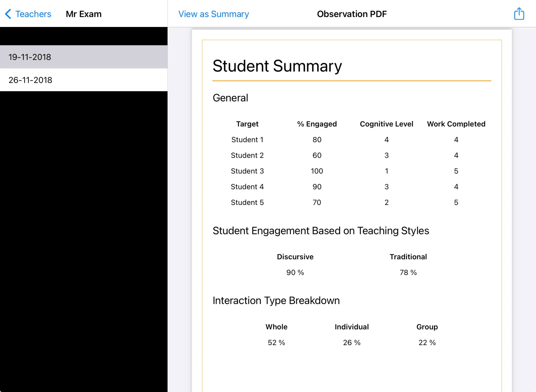
Task: Click the Student Summary heading
Action: click(x=277, y=66)
